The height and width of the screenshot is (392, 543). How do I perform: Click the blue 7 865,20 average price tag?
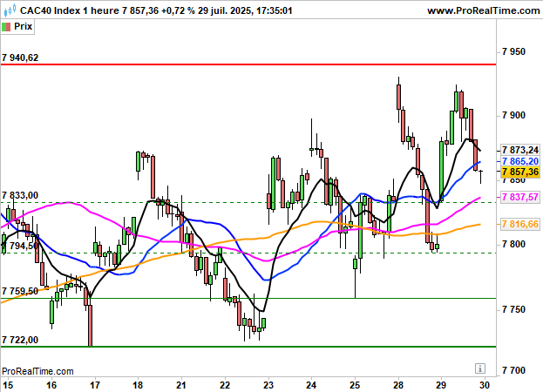(x=520, y=161)
